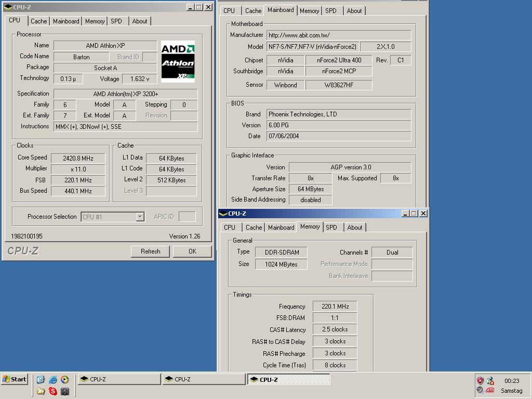Open Outlook Express quick launch icon
The width and height of the screenshot is (532, 399).
click(41, 379)
